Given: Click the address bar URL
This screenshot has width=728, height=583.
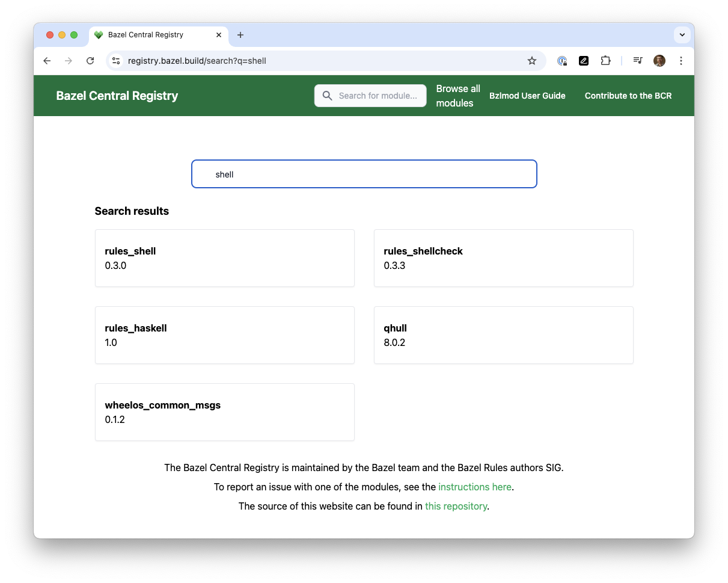Looking at the screenshot, I should (x=197, y=61).
